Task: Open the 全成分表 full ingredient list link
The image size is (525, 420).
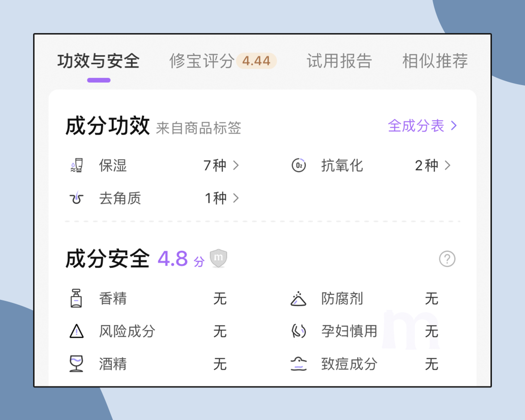Action: click(x=422, y=126)
